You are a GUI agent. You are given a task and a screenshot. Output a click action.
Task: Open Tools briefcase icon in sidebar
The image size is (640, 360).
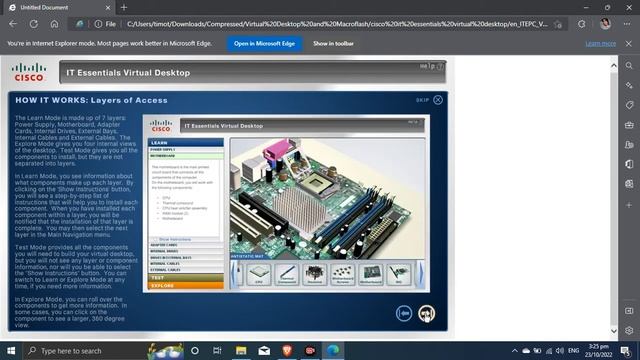point(629,125)
